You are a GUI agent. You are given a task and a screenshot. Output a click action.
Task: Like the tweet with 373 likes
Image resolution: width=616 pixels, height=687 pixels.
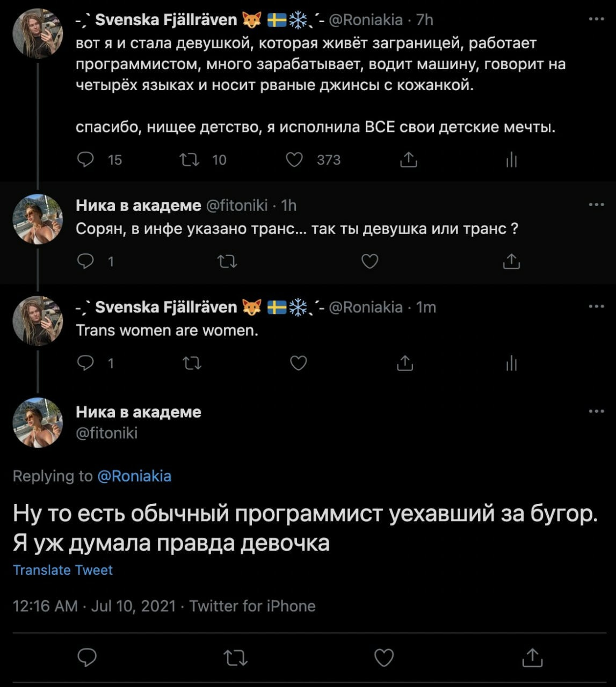click(x=294, y=159)
